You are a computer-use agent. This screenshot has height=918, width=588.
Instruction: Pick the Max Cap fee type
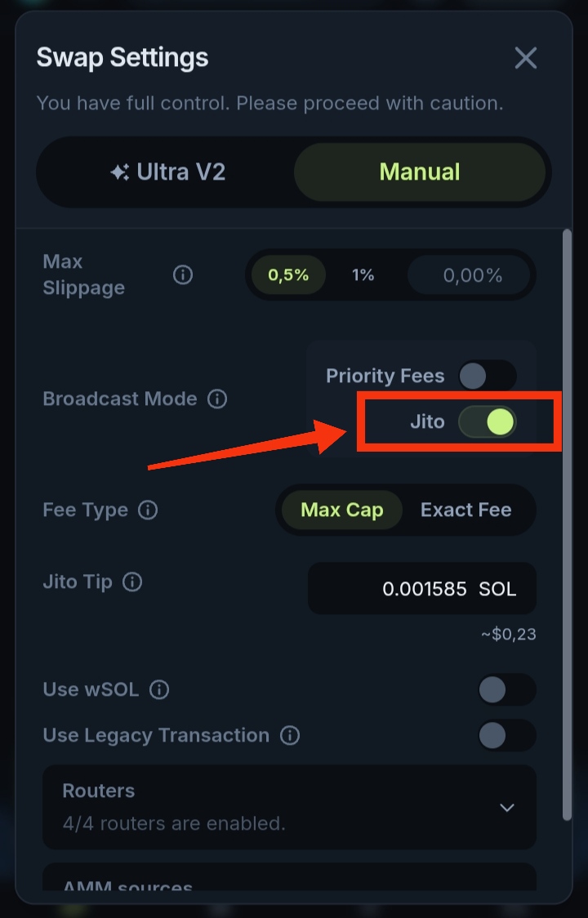pos(341,510)
